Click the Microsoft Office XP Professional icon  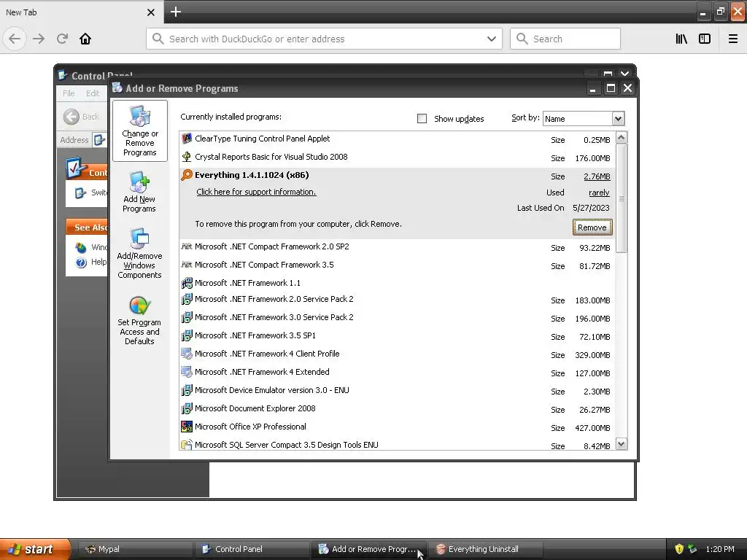tap(187, 427)
